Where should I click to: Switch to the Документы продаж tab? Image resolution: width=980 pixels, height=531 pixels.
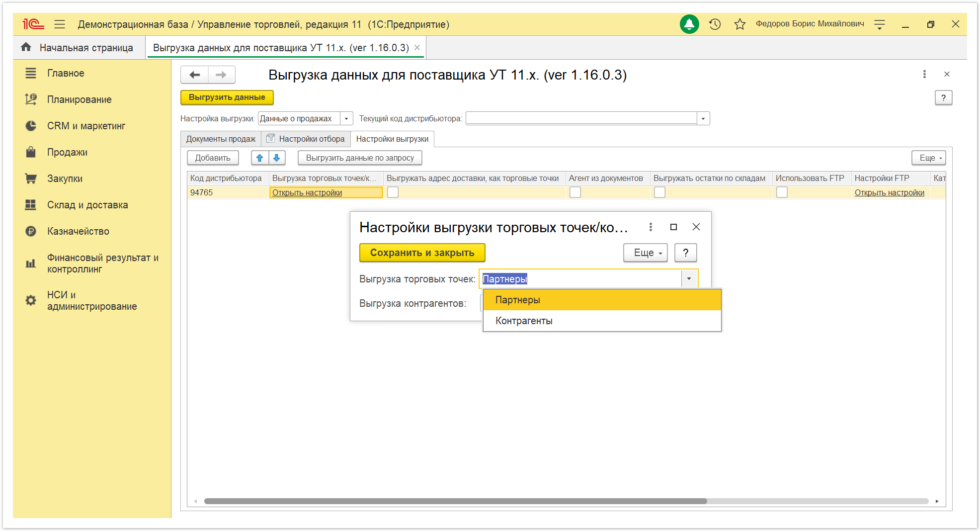click(221, 139)
